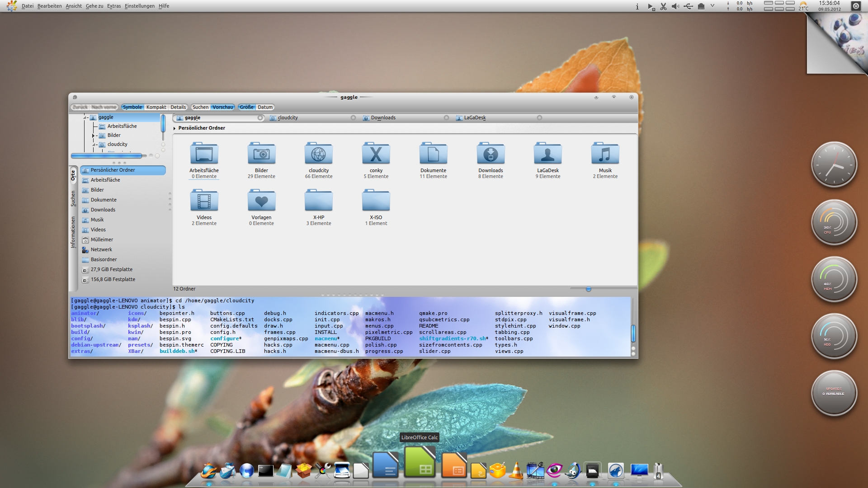Open the Extras menu

click(114, 6)
